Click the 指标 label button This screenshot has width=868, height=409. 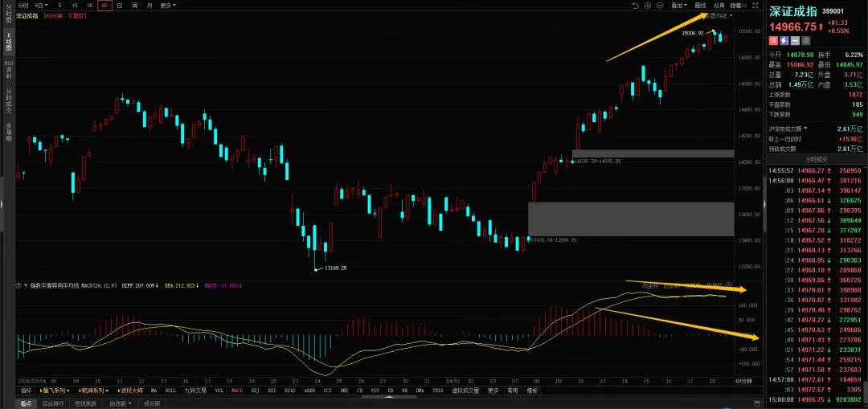coord(26,391)
